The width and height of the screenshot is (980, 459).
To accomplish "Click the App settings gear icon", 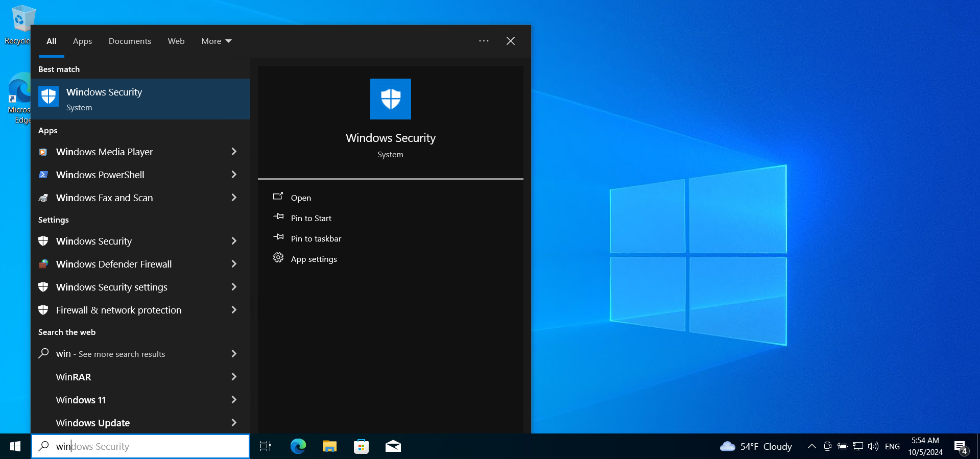I will click(x=278, y=258).
